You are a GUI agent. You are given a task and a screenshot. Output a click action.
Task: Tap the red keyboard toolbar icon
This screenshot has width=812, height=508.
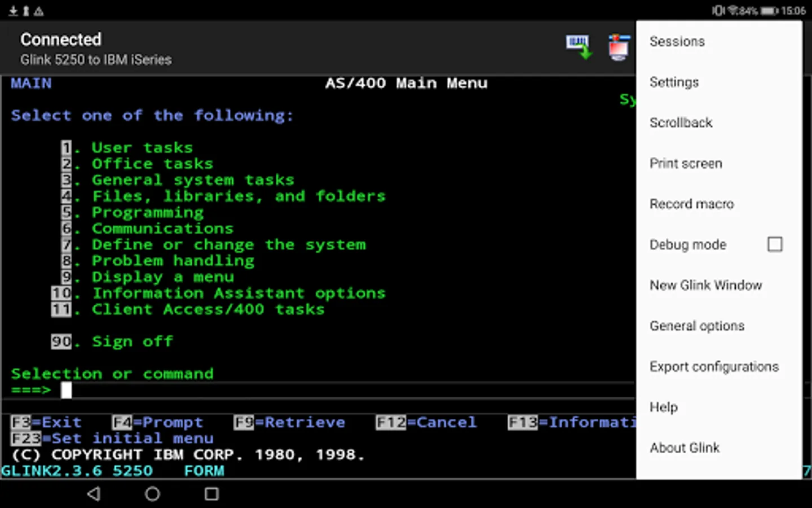tap(619, 47)
